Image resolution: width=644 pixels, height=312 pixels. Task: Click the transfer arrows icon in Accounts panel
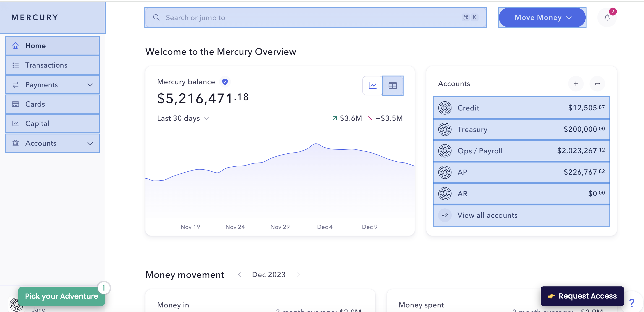(597, 84)
